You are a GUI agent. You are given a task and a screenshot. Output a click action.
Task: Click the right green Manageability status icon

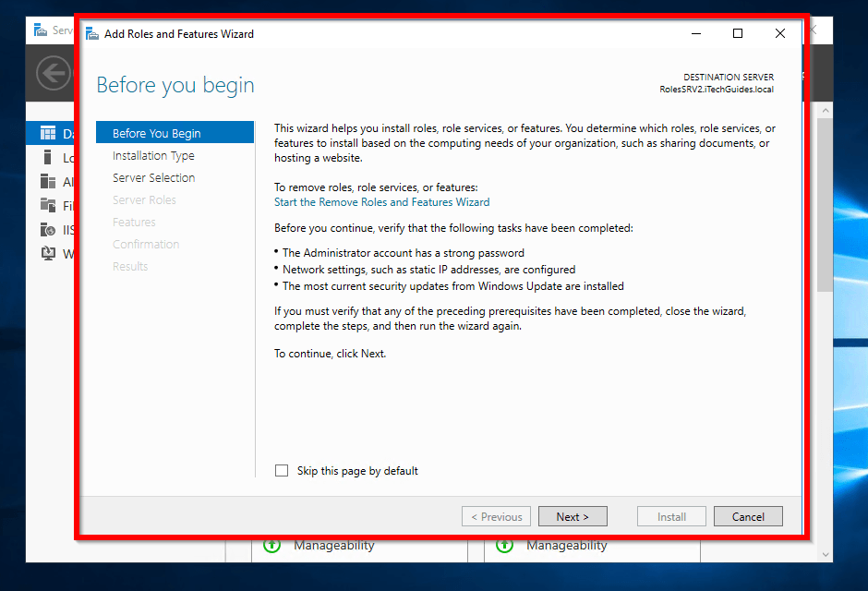(x=504, y=545)
